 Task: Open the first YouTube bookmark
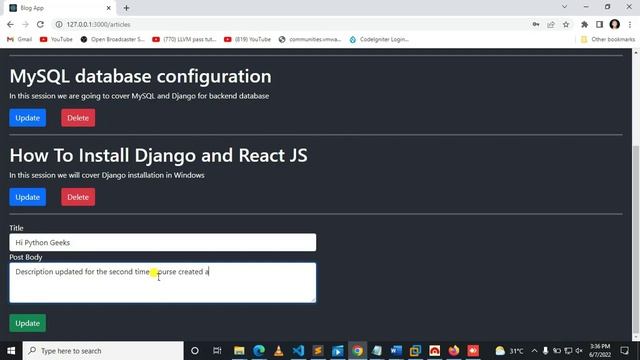click(56, 39)
